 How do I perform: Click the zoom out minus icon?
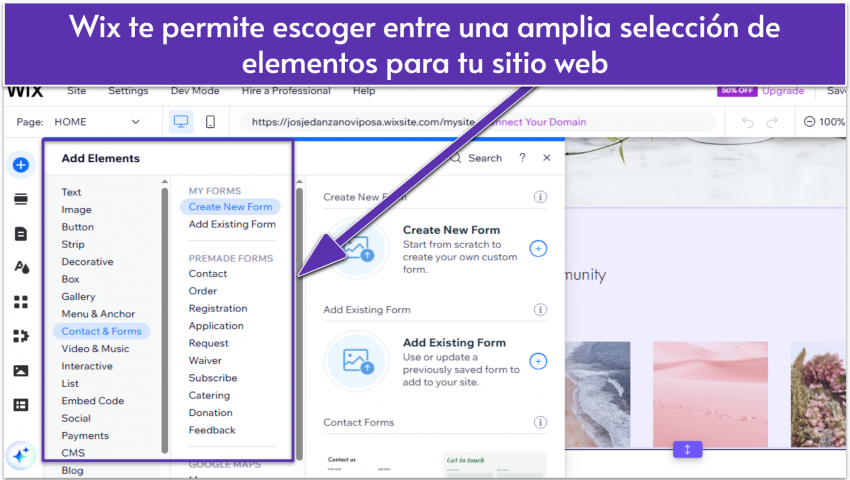pos(809,121)
